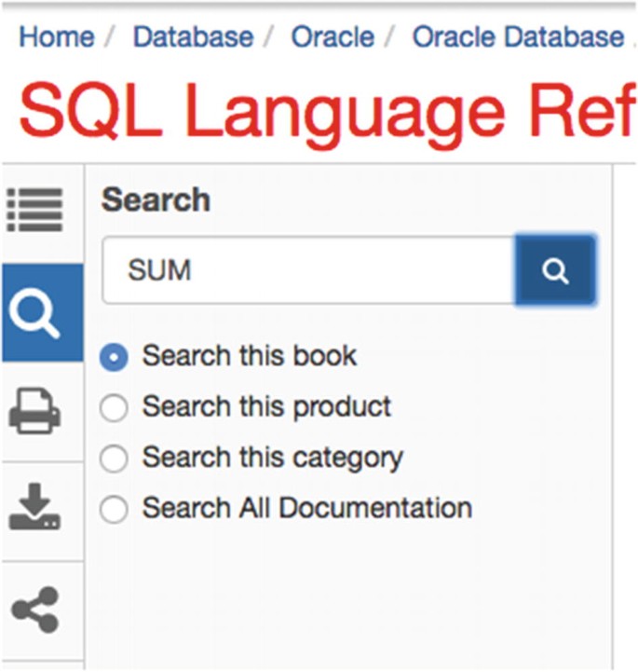
Task: Navigate to the Oracle breadcrumb link
Action: [x=333, y=37]
